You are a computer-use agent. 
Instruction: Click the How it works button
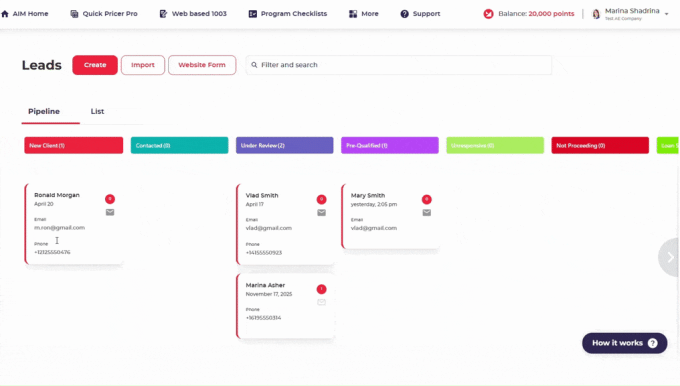click(x=624, y=343)
